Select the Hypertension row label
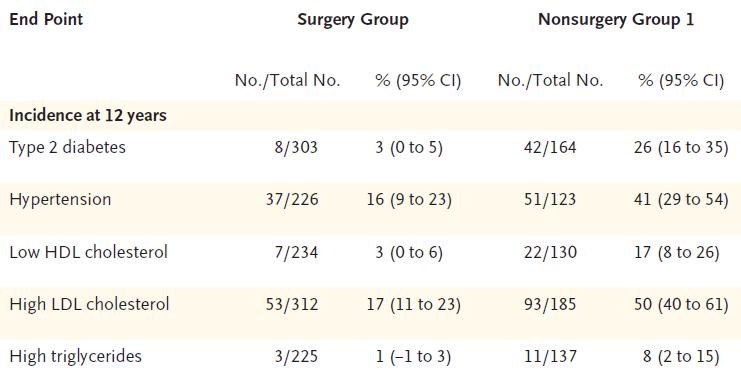The width and height of the screenshot is (741, 382). pos(60,200)
